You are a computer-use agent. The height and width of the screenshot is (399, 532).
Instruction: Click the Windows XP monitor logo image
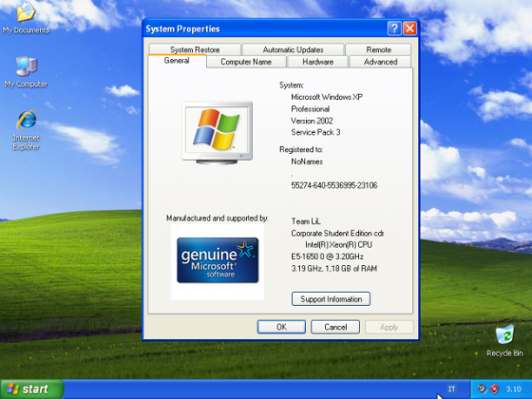(217, 133)
